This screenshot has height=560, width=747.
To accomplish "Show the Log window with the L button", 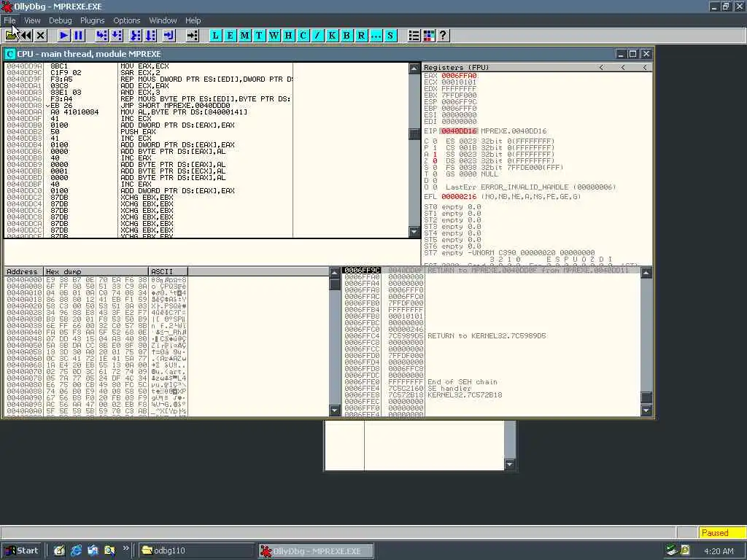I will pyautogui.click(x=215, y=35).
